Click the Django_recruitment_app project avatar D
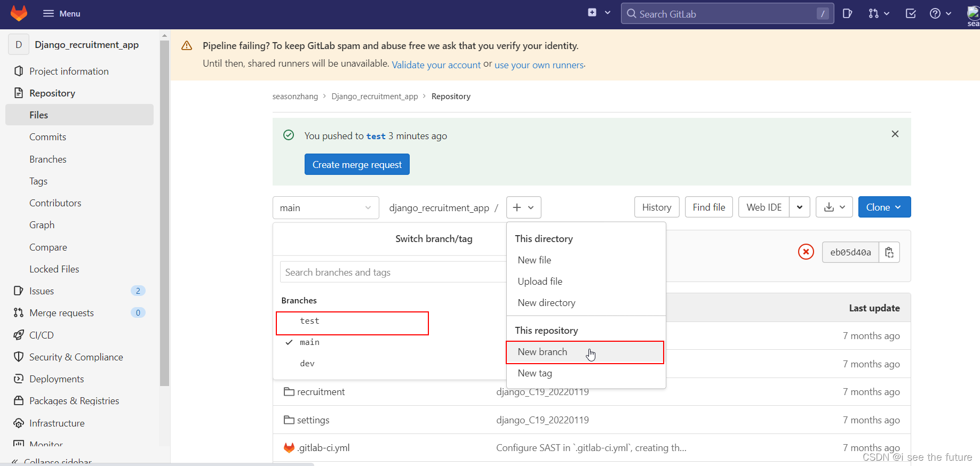This screenshot has width=980, height=466. [x=19, y=44]
